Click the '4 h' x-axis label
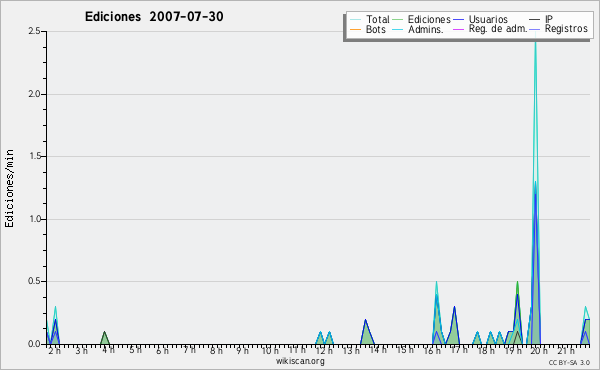 (x=108, y=350)
